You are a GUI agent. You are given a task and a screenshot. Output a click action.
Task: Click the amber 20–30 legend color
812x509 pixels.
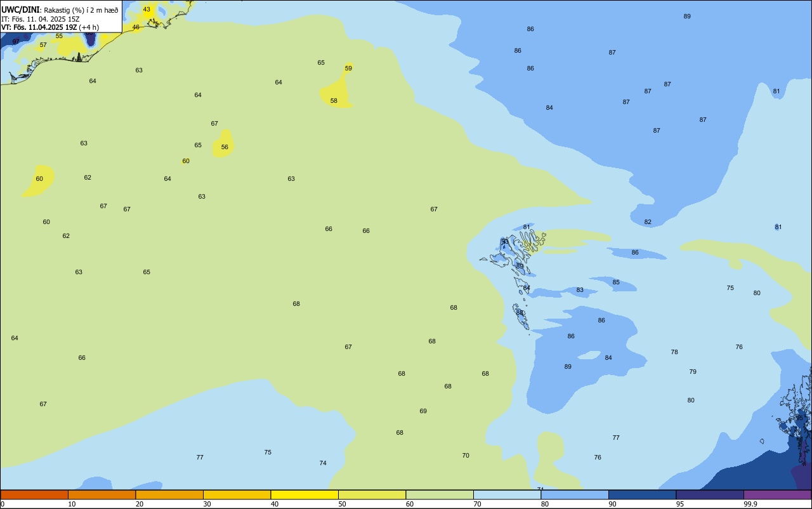click(x=169, y=494)
